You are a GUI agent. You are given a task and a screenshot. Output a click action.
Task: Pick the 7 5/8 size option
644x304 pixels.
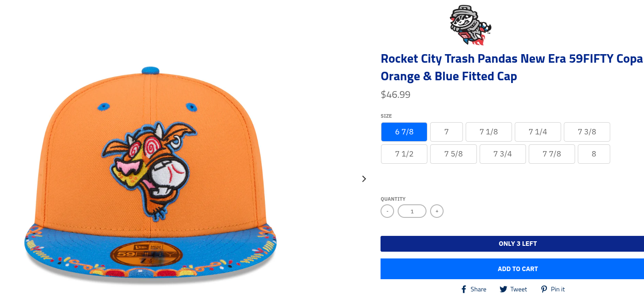tap(454, 154)
